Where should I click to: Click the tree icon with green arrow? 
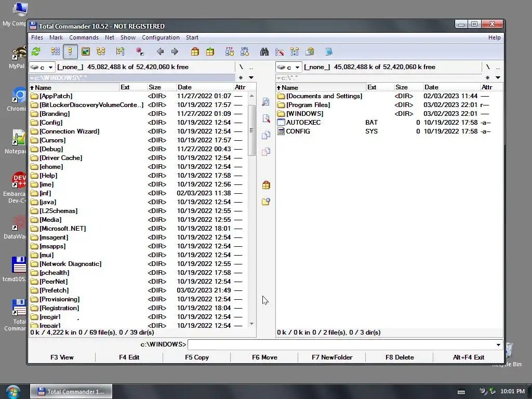(x=120, y=51)
